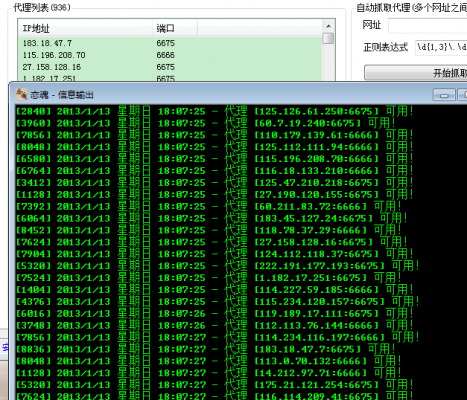Select proxy row 1.182.17.251

[170, 77]
